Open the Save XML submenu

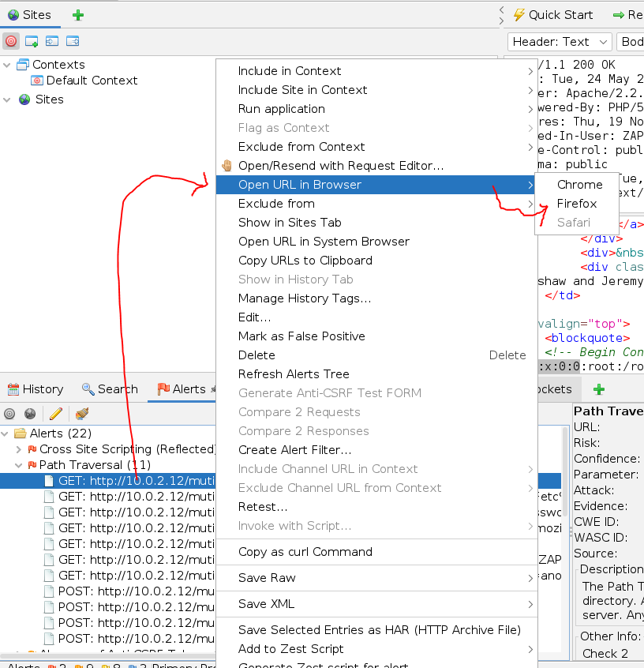[376, 604]
